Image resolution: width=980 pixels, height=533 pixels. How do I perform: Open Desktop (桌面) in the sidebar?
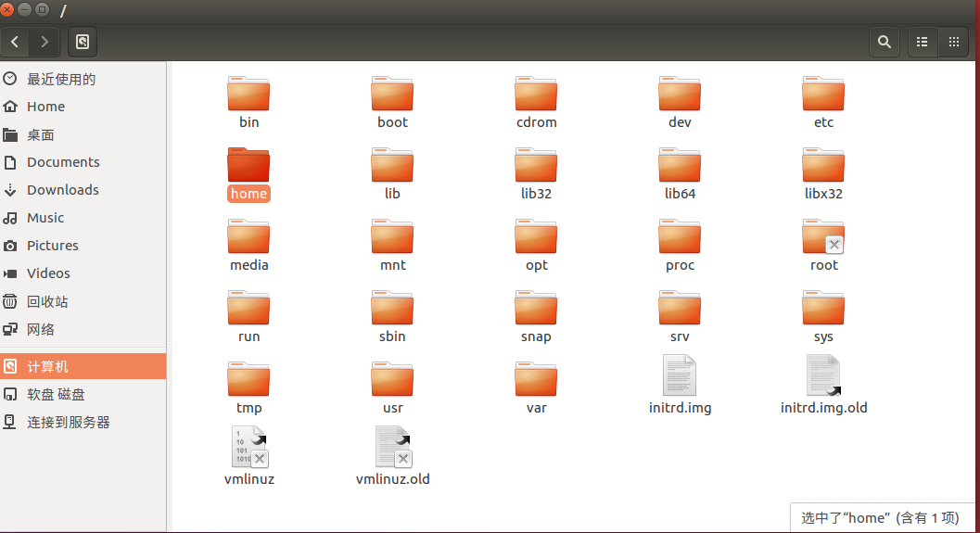tap(83, 134)
